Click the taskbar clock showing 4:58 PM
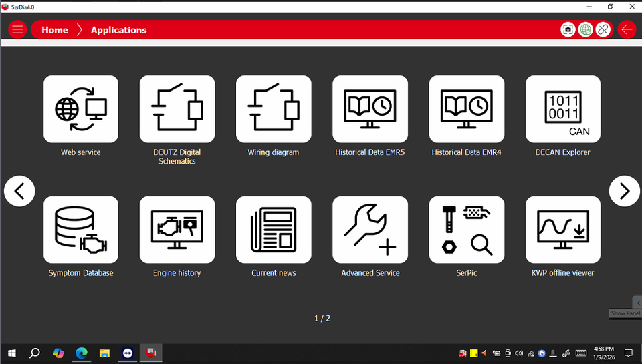This screenshot has width=642, height=364. [x=604, y=353]
